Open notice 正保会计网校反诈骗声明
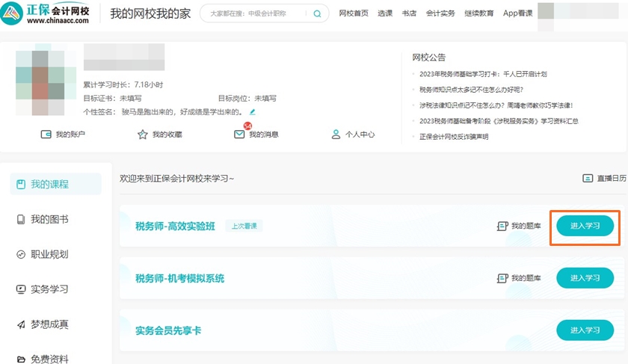This screenshot has width=628, height=364. click(454, 137)
